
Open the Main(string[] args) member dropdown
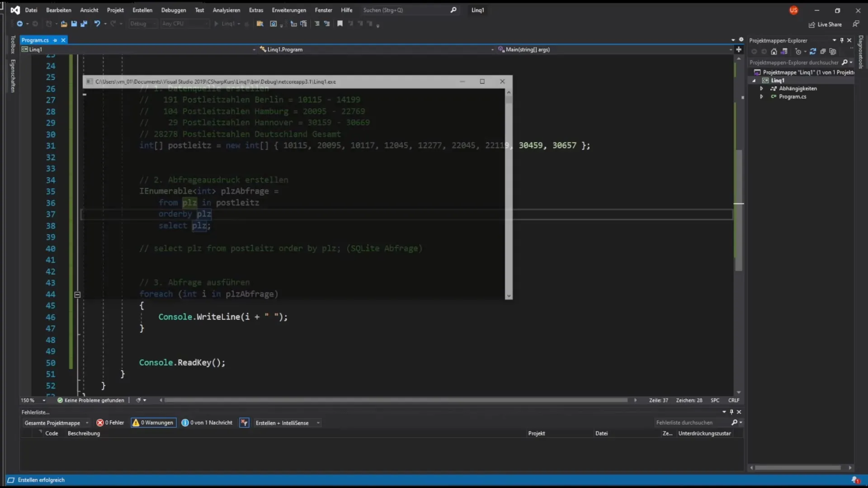pyautogui.click(x=615, y=50)
